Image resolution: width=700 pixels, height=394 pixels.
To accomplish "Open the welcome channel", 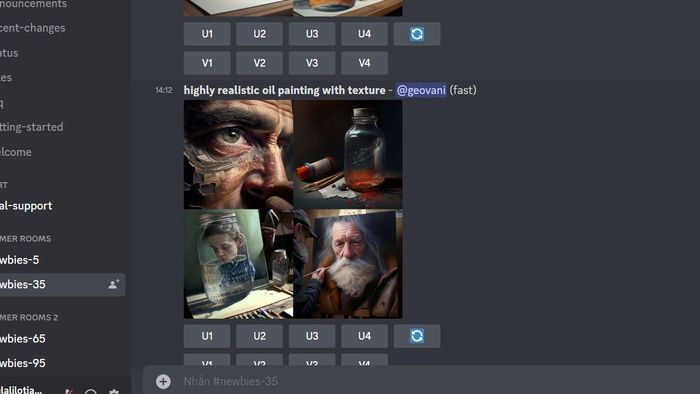I will [16, 152].
